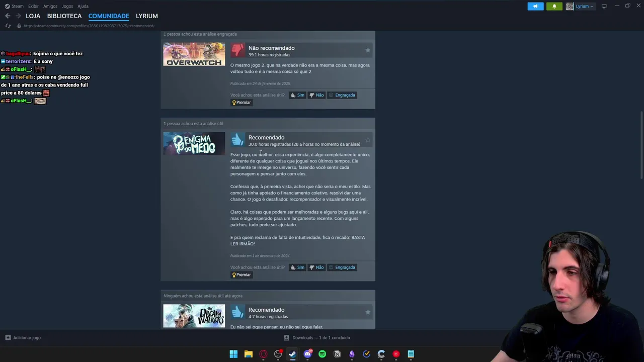Click Premiar under Enigma do Medo review
The height and width of the screenshot is (362, 644).
241,275
